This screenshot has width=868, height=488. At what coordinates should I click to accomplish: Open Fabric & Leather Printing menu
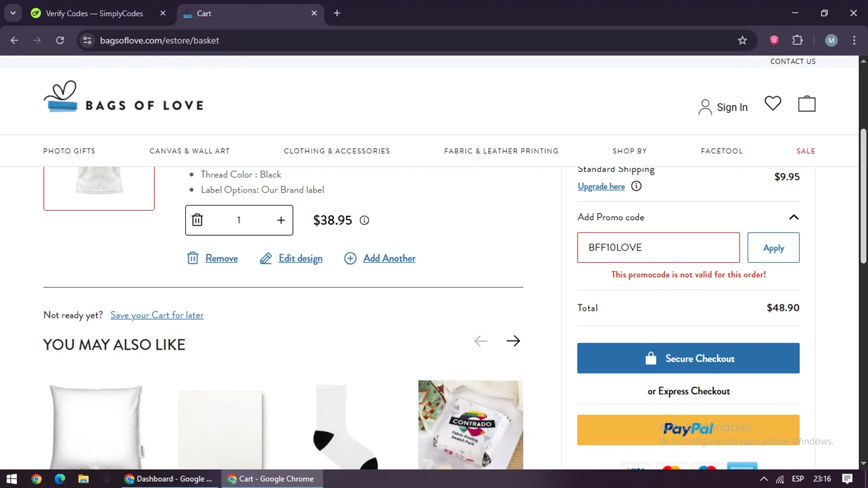[501, 151]
